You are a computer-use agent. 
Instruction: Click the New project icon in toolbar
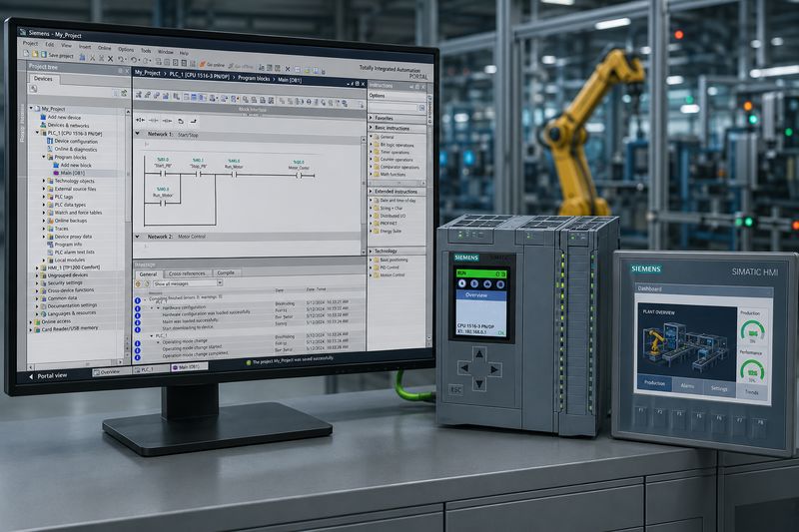(26, 54)
